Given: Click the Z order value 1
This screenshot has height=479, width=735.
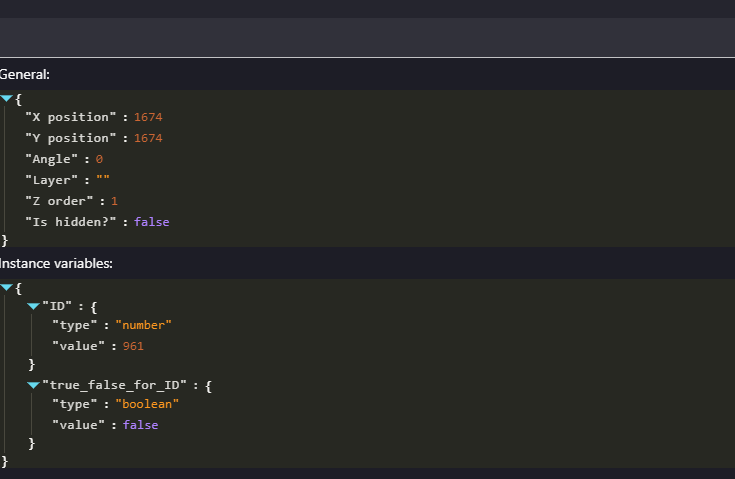Looking at the screenshot, I should [x=114, y=201].
